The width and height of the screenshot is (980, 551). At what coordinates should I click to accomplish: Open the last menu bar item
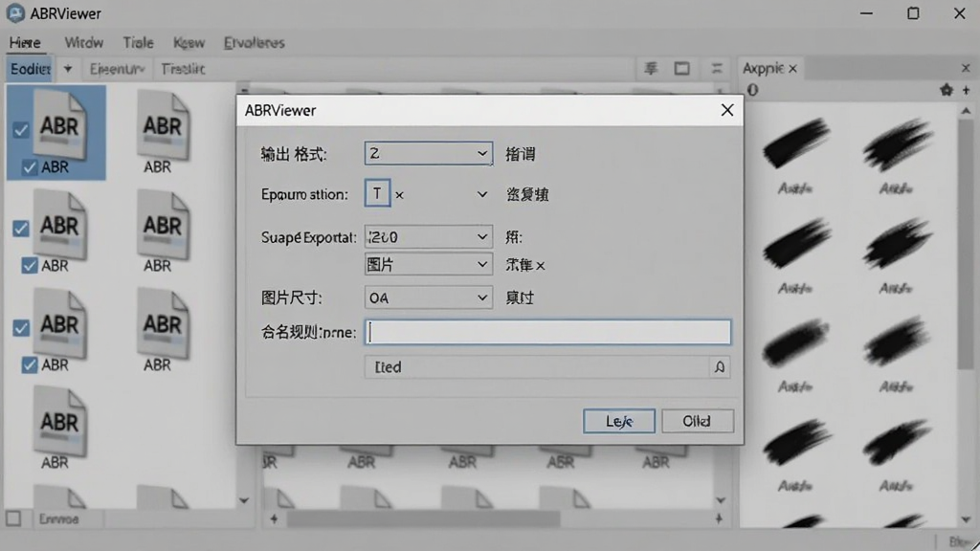pyautogui.click(x=254, y=42)
